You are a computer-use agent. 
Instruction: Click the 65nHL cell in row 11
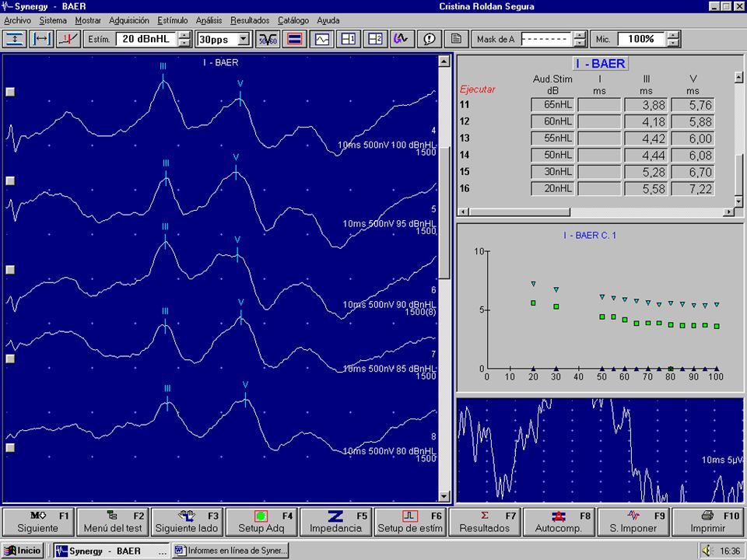coord(552,105)
